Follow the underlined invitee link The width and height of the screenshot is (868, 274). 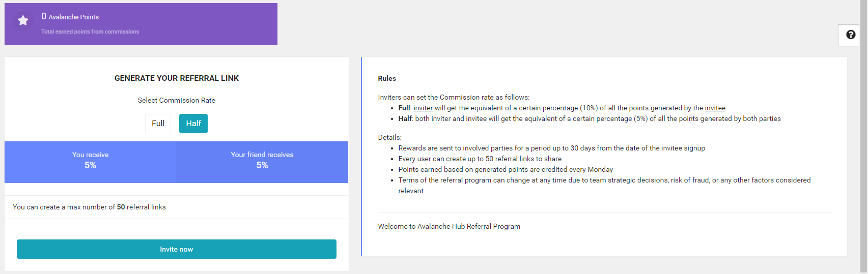pos(715,108)
